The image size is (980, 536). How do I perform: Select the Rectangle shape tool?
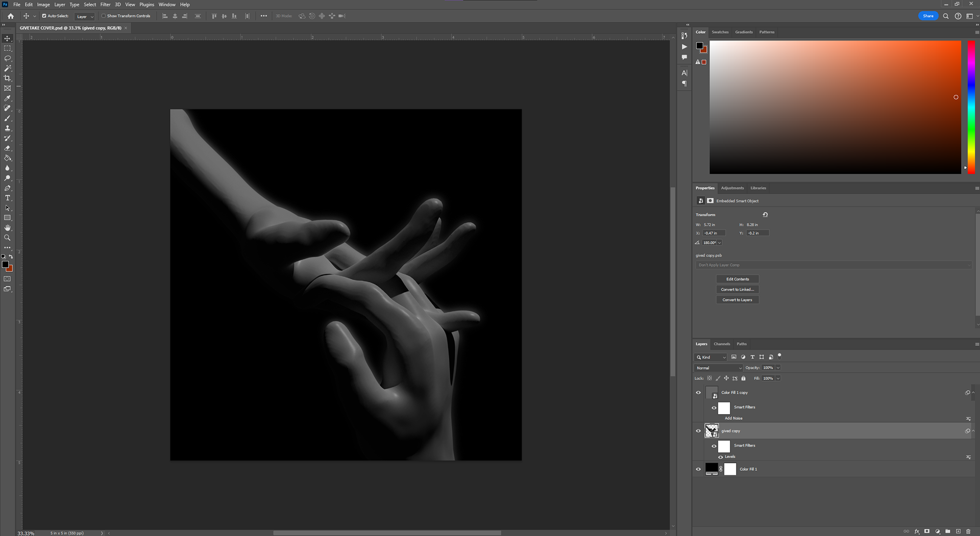(8, 218)
